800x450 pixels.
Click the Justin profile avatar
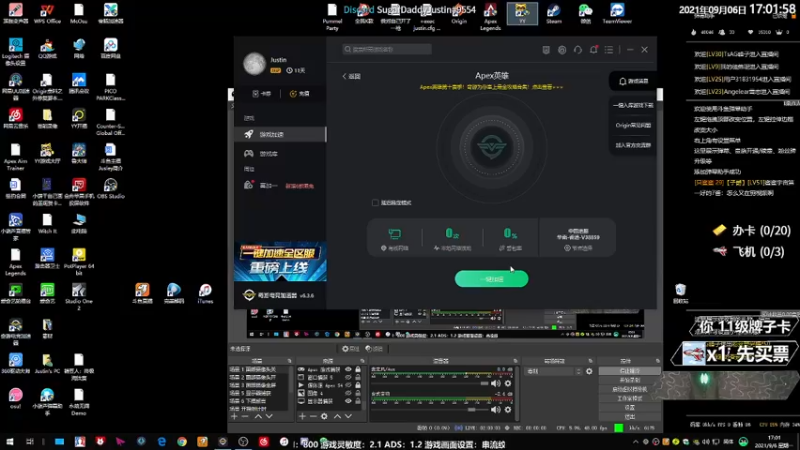(254, 64)
